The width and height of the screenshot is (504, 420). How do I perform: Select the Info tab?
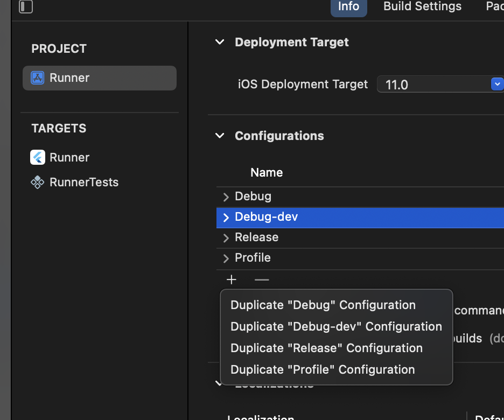348,6
